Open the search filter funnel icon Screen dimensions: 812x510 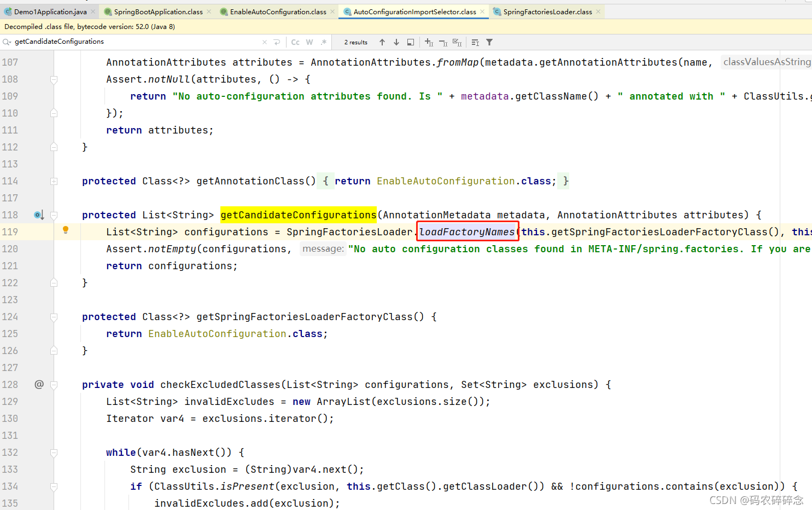tap(489, 42)
